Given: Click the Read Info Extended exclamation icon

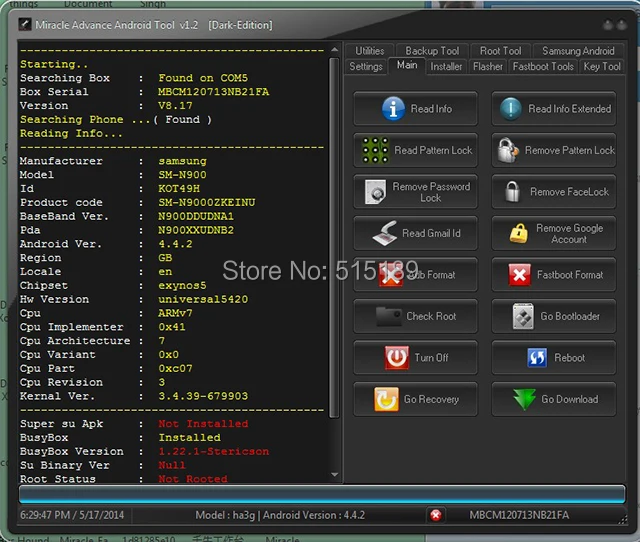Looking at the screenshot, I should [510, 109].
